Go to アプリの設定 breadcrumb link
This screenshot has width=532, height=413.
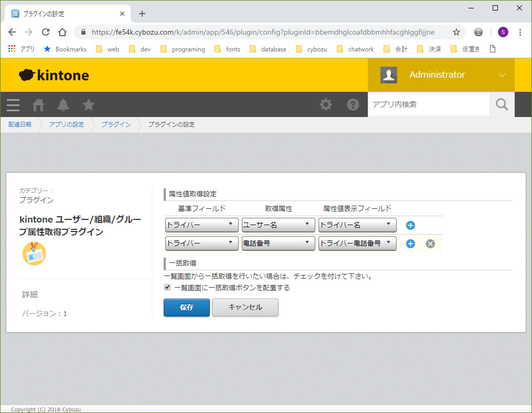point(67,124)
